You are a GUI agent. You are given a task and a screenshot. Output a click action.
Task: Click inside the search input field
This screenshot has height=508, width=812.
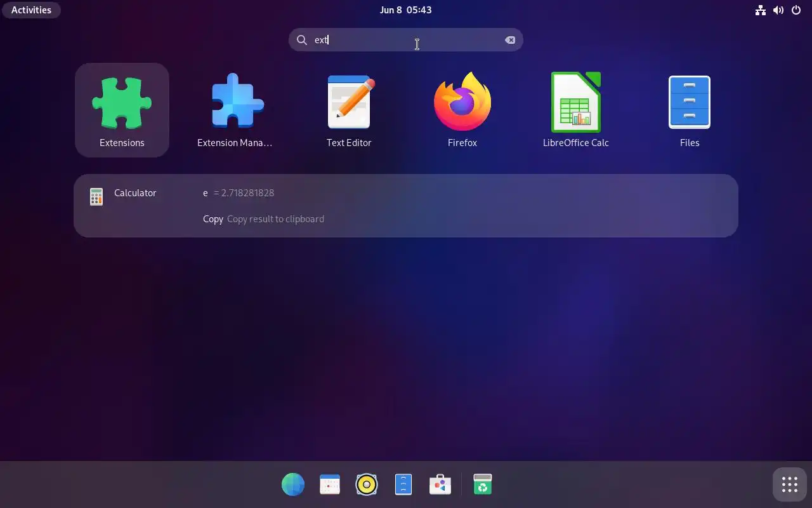click(406, 40)
